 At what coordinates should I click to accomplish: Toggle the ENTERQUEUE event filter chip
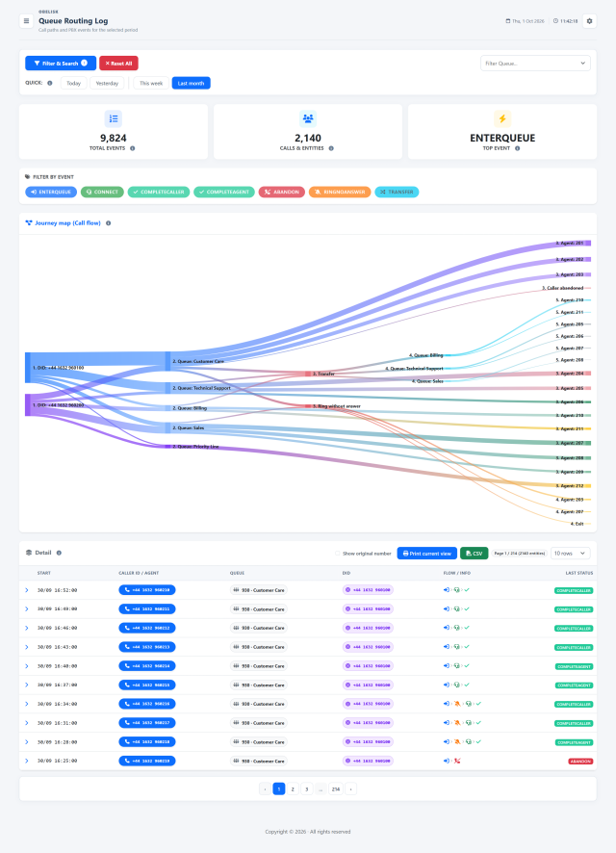pyautogui.click(x=51, y=192)
